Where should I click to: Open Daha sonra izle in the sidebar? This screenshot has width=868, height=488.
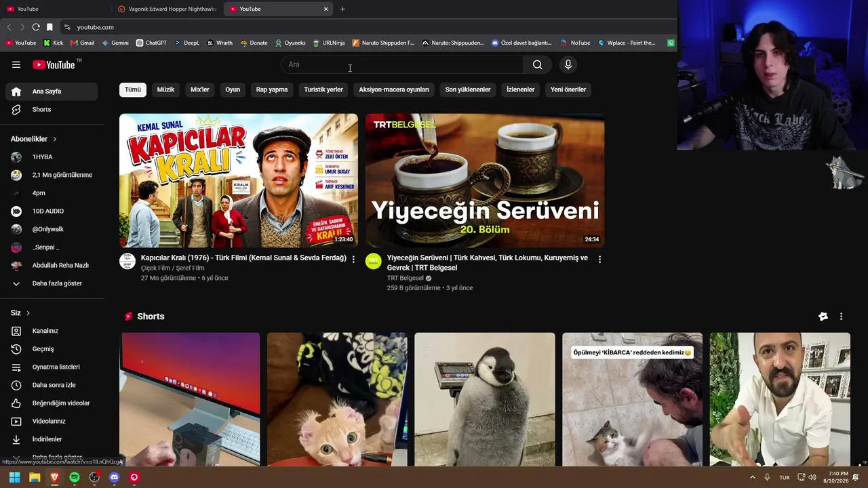pos(52,385)
